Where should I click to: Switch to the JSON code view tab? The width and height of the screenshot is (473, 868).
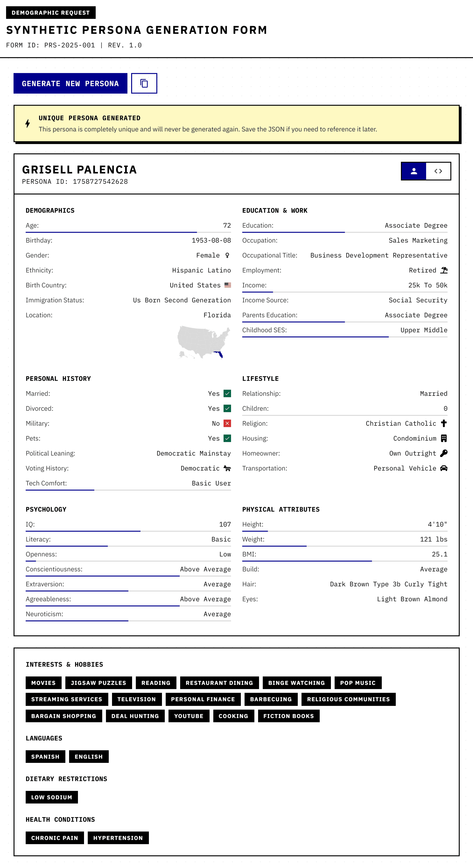pyautogui.click(x=439, y=171)
